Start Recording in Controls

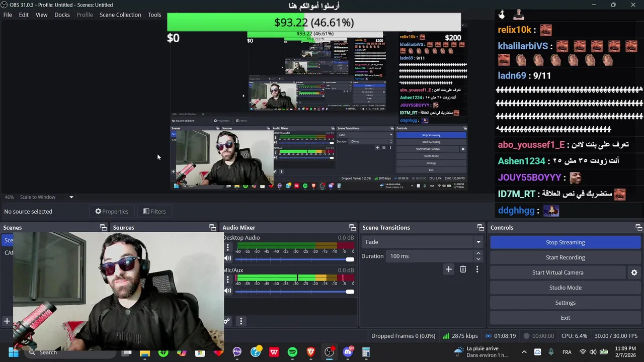[565, 257]
